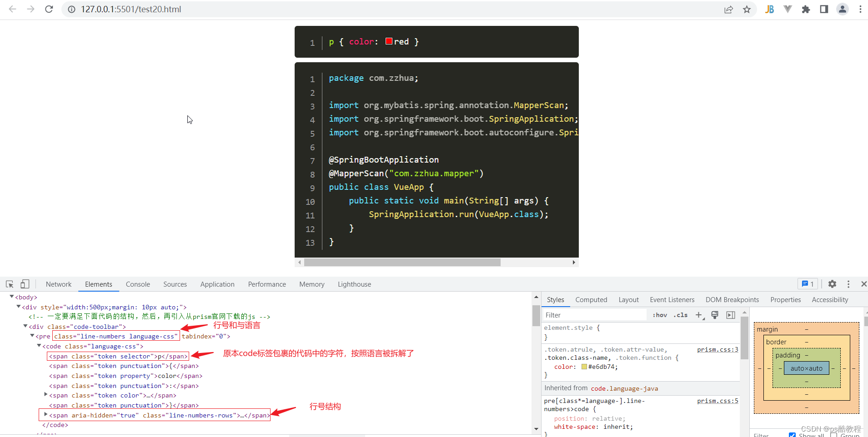Open the Extensions puzzle menu
This screenshot has width=868, height=437.
tap(806, 9)
